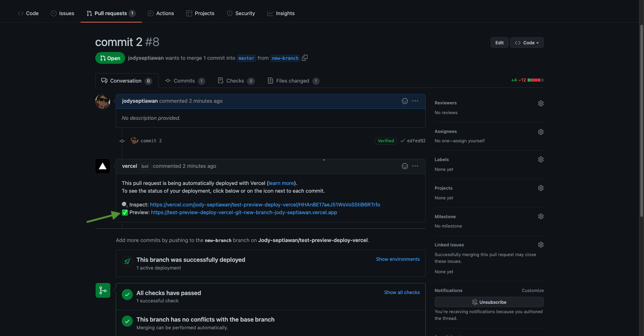Add emoji reaction to vercel bot comment
The height and width of the screenshot is (336, 644).
click(405, 166)
